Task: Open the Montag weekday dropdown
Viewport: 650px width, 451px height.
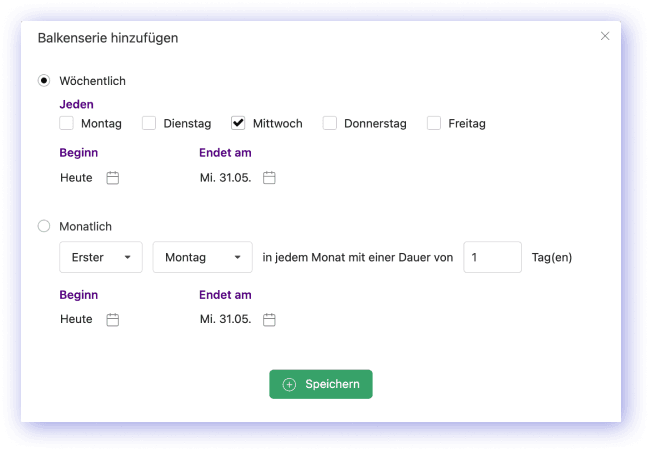Action: [202, 257]
